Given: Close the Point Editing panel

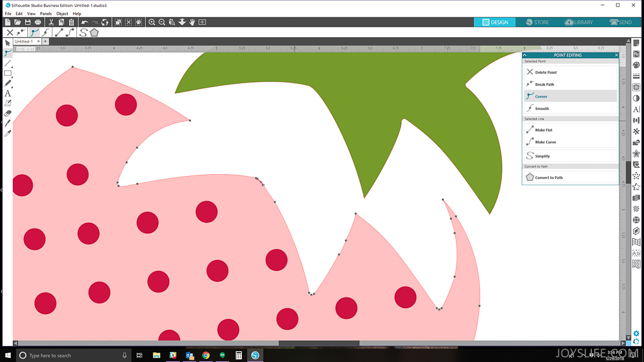Looking at the screenshot, I should (616, 55).
